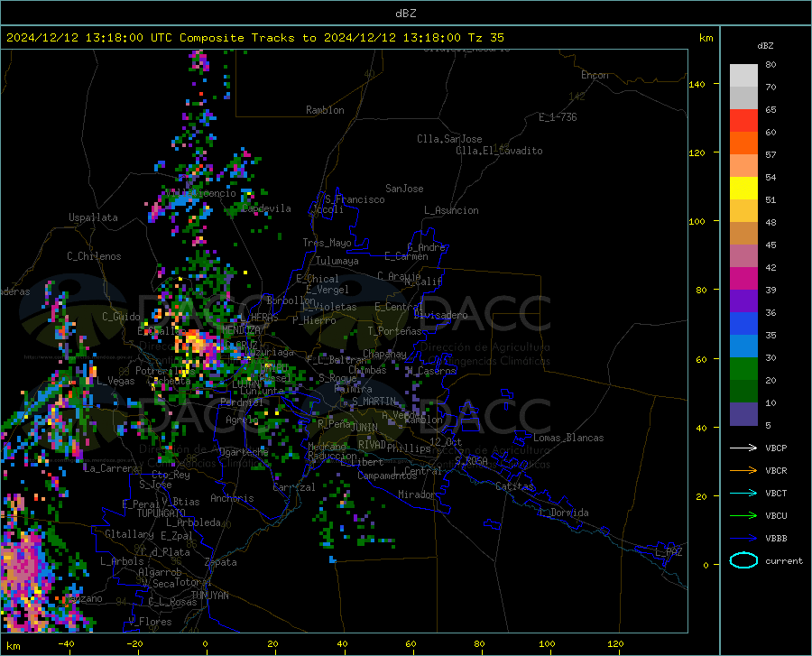812x656 pixels.
Task: Select the light gray 70-80 dBZ swatch
Action: (x=743, y=76)
